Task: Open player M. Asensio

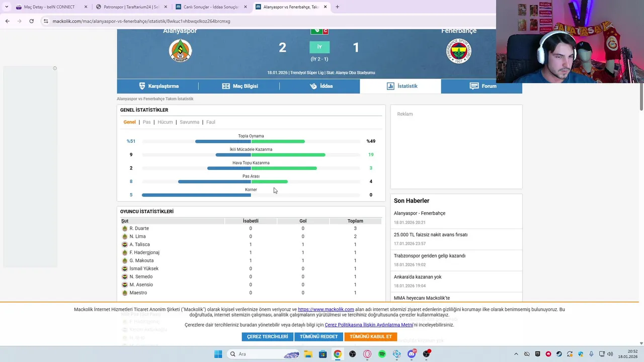Action: pos(141,285)
